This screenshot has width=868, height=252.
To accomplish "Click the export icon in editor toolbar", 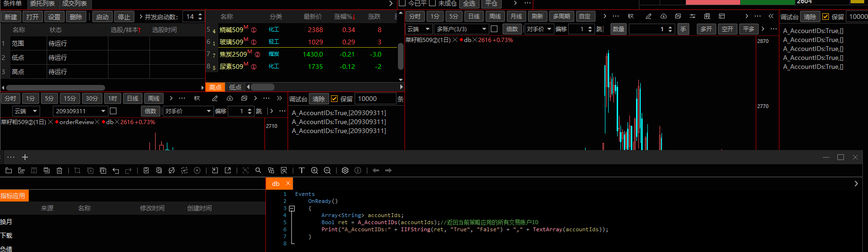I will (x=228, y=170).
